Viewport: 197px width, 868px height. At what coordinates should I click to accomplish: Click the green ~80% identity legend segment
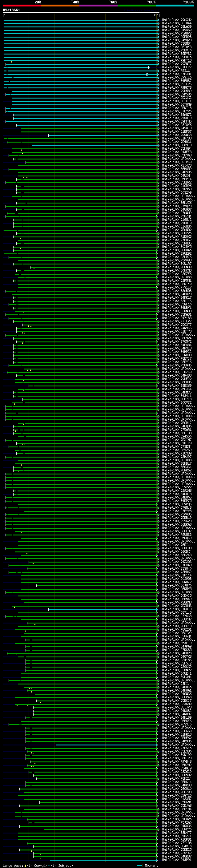(137, 6)
